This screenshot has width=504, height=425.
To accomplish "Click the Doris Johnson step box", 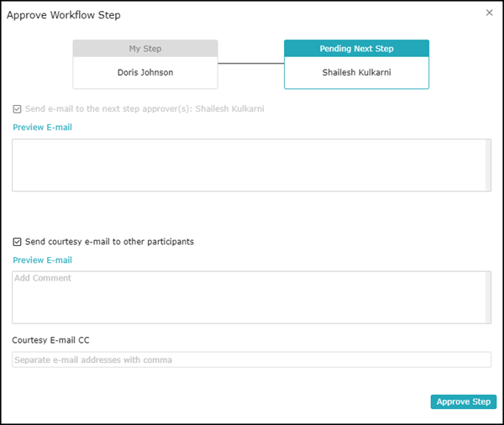I will tap(145, 72).
